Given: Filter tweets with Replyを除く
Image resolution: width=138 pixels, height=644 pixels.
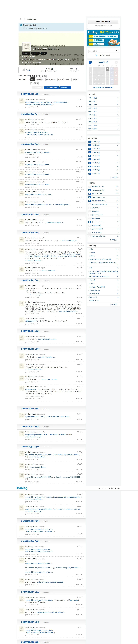Looking at the screenshot, I should tap(40, 80).
